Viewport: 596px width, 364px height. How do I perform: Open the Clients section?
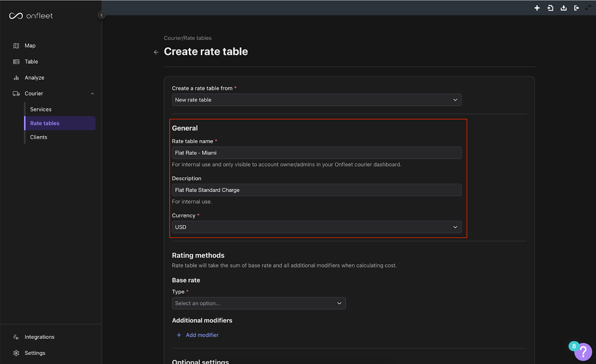pyautogui.click(x=38, y=137)
